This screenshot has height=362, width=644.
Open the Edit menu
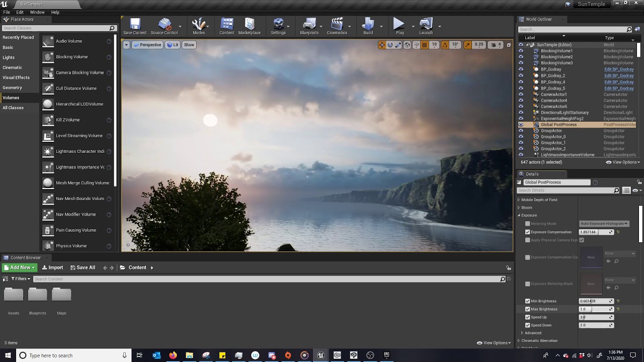point(20,12)
